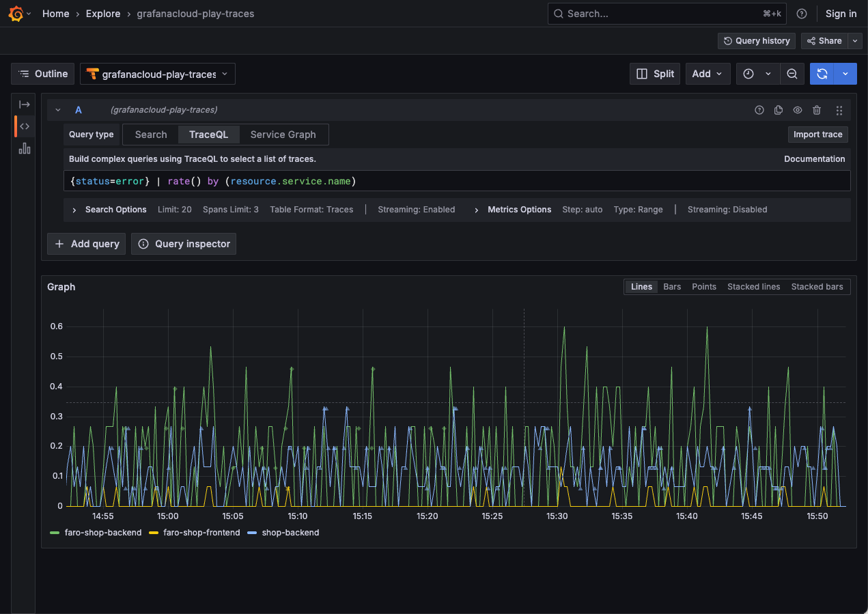Open help via the top-bar question mark icon

tap(801, 13)
